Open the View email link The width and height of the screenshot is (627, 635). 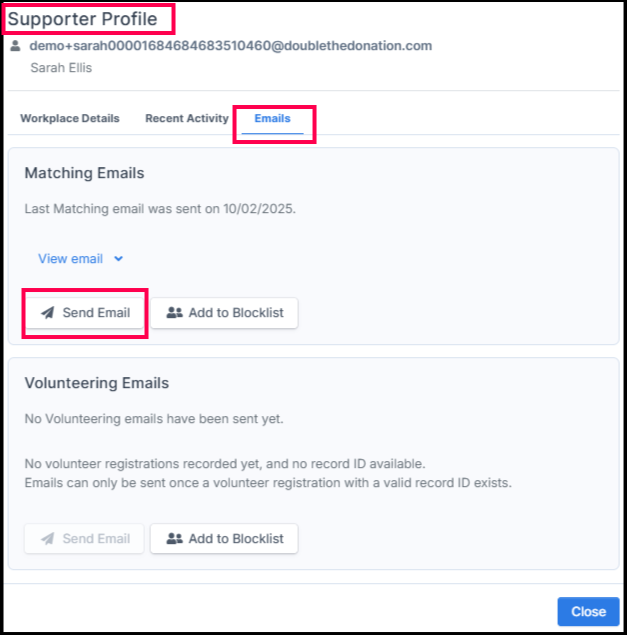pyautogui.click(x=70, y=259)
